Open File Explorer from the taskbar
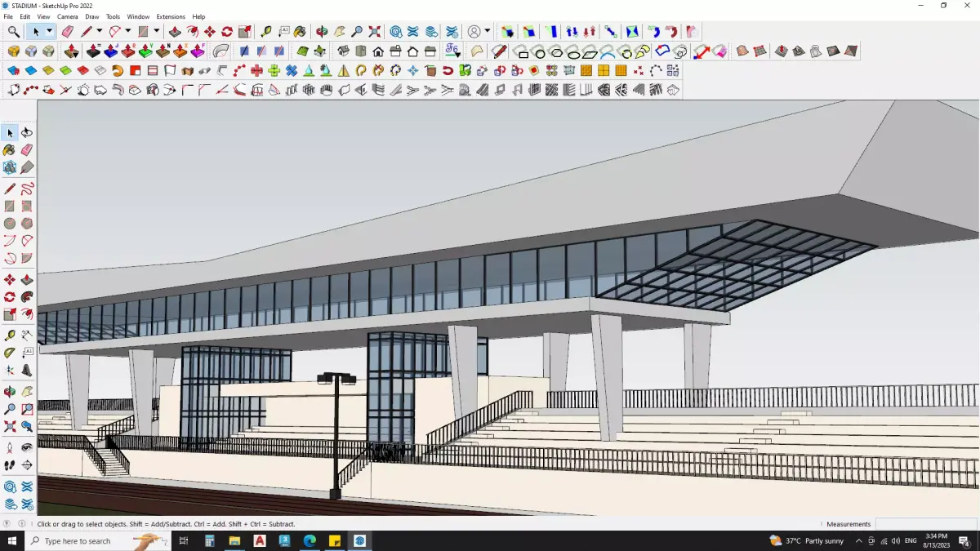The width and height of the screenshot is (980, 551). pos(234,540)
